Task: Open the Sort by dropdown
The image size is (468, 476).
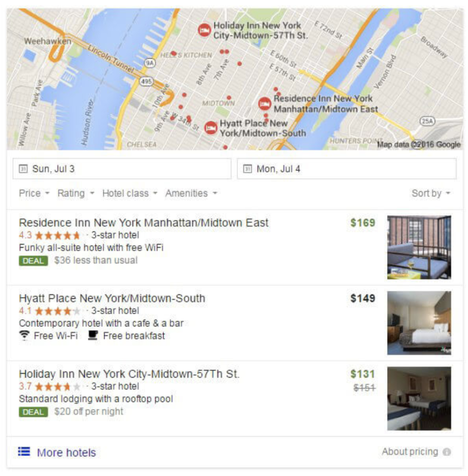Action: click(431, 193)
